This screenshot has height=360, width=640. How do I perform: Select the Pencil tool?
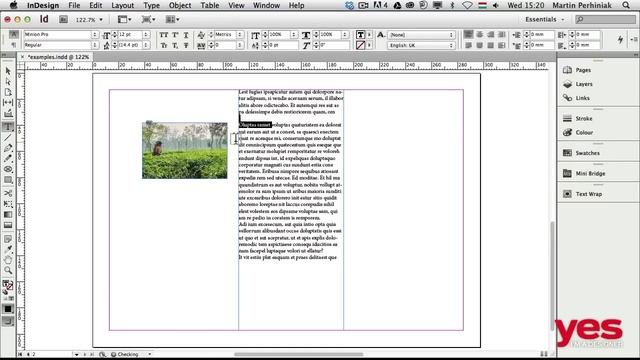8,158
